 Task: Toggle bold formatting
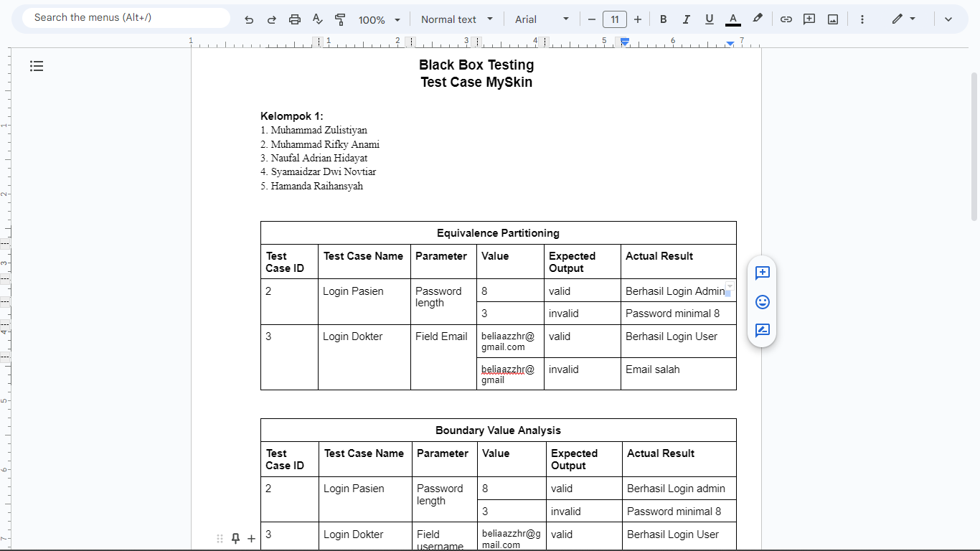(x=664, y=19)
